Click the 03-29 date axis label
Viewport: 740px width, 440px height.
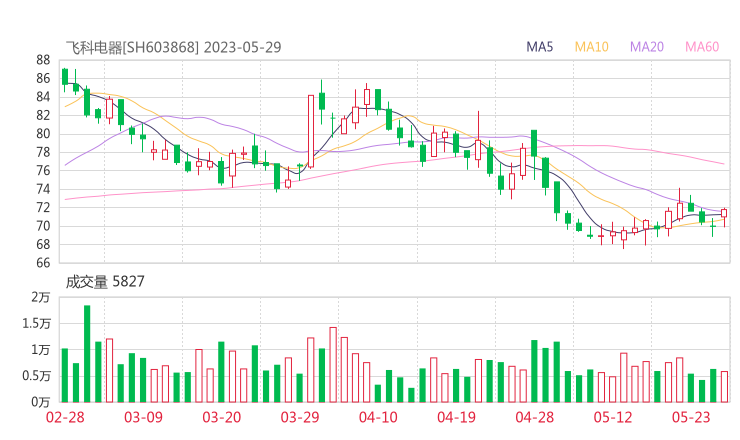tap(300, 417)
